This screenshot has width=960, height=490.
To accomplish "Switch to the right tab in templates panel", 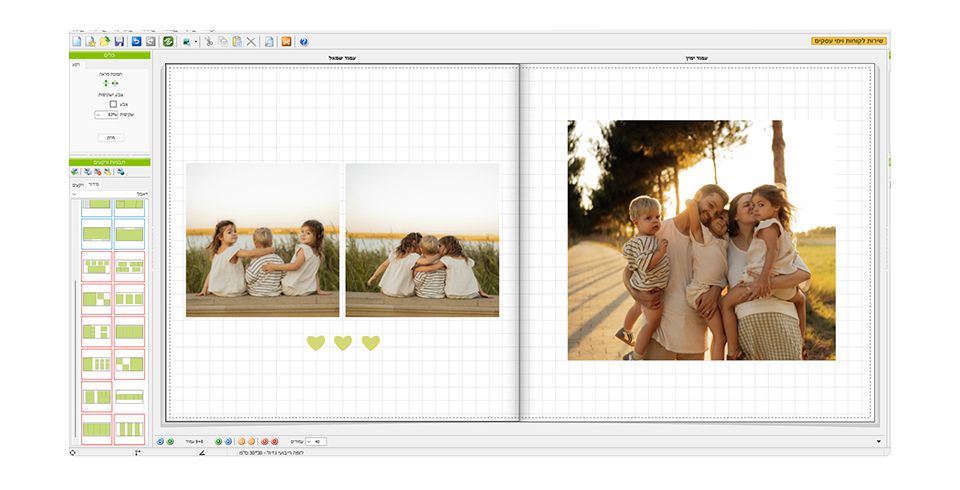I will pos(94,184).
